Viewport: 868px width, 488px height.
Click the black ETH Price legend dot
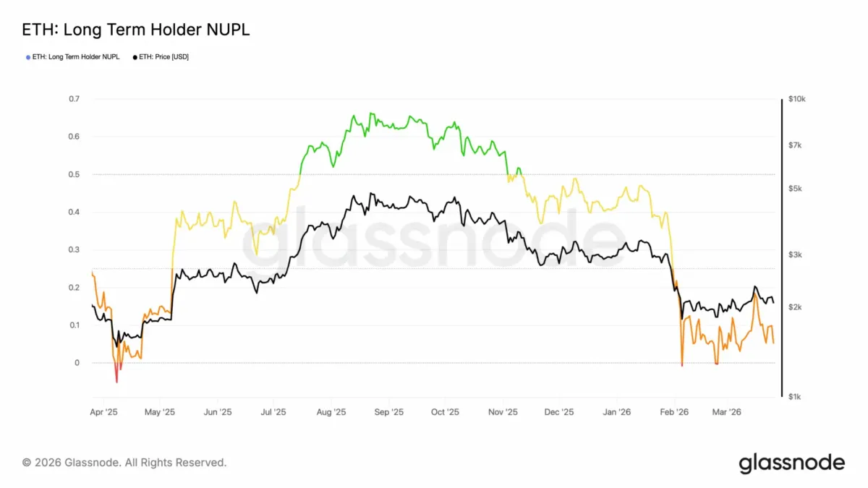[x=135, y=56]
